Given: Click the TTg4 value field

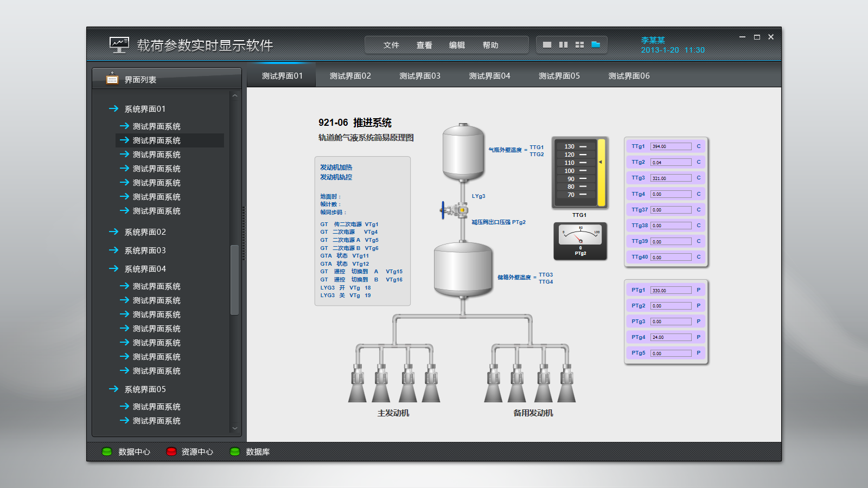Looking at the screenshot, I should click(671, 194).
